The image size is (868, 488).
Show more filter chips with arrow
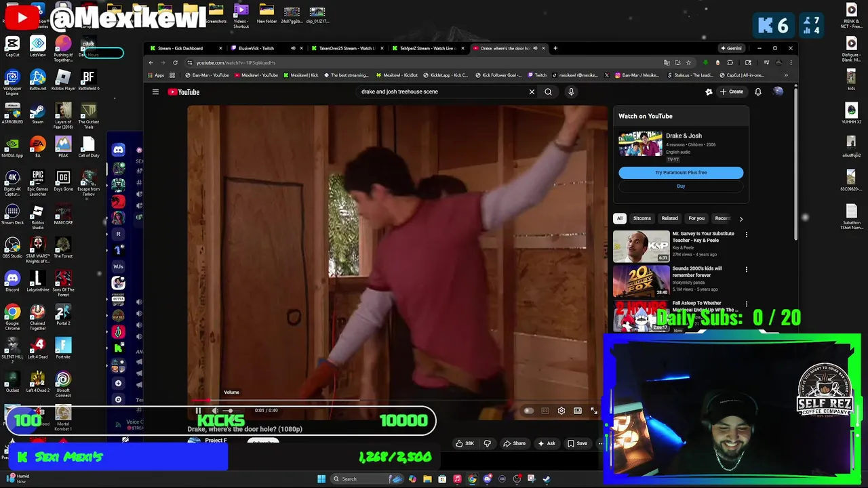coord(741,219)
